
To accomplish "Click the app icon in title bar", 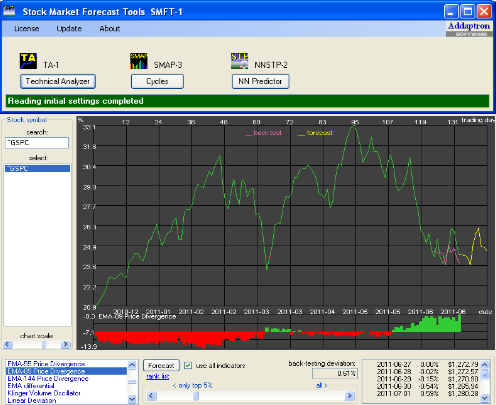I will point(9,11).
